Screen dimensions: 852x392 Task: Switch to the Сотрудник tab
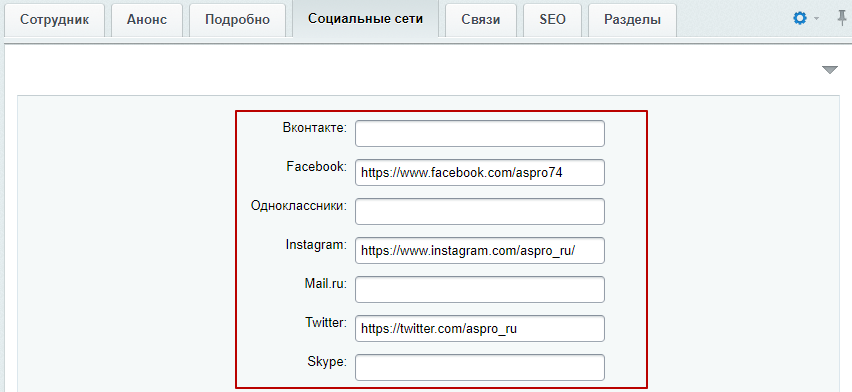coord(54,20)
